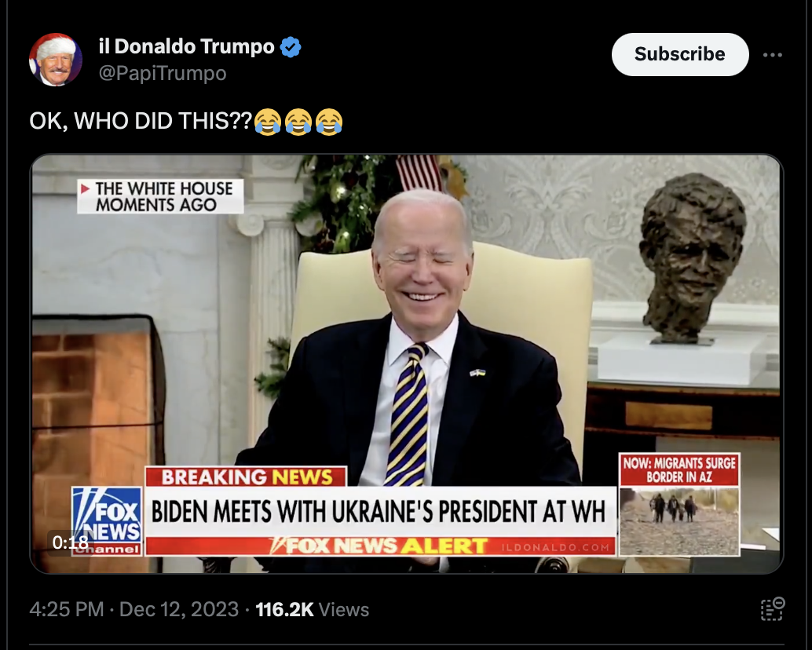The width and height of the screenshot is (812, 650).
Task: Click the last laughing-crying emoji in the post
Action: (x=329, y=122)
